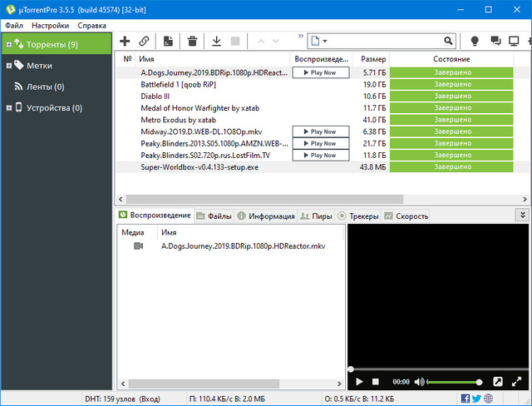
Task: Click the Add Torrent plus icon
Action: point(126,41)
